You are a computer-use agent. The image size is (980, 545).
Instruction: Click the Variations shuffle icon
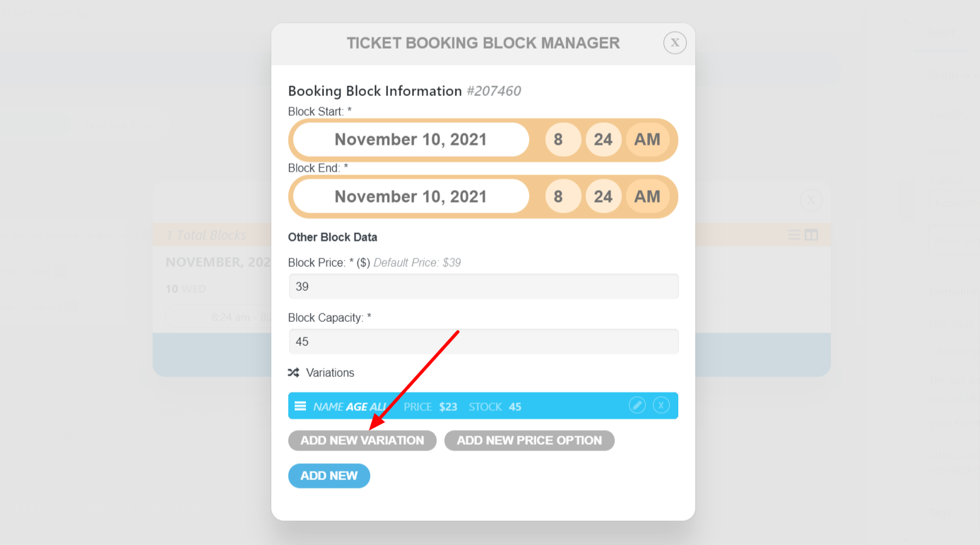pos(294,372)
